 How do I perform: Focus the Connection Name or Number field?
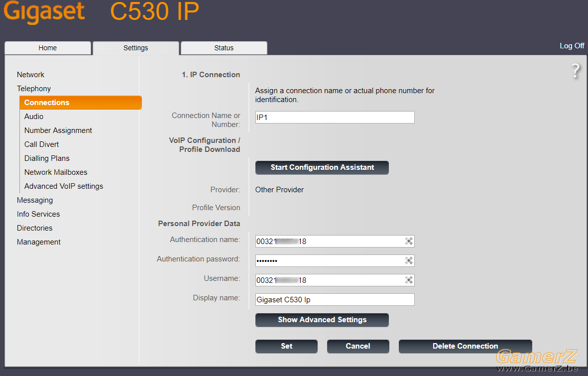coord(335,117)
